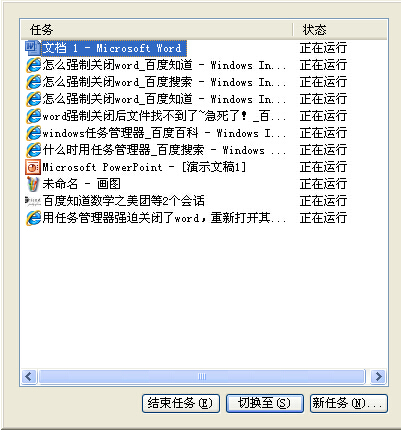Click the Paint icon beside 未命名 - 画图
This screenshot has width=401, height=430.
[33, 184]
